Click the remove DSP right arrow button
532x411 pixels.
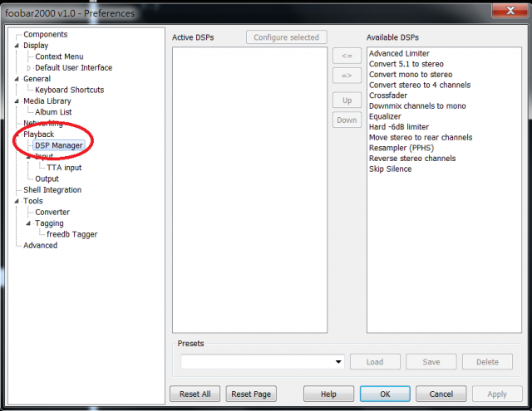pyautogui.click(x=347, y=76)
